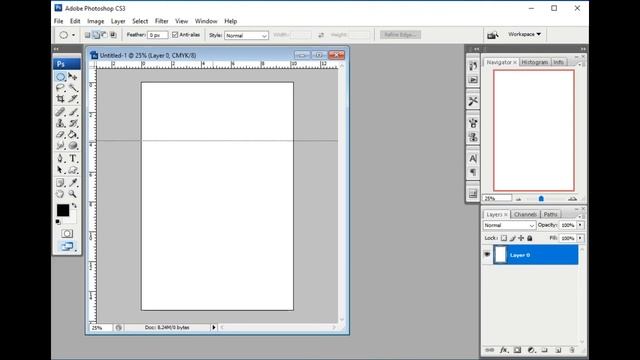The width and height of the screenshot is (640, 360).
Task: Select the Clone Stamp tool
Action: coord(60,123)
